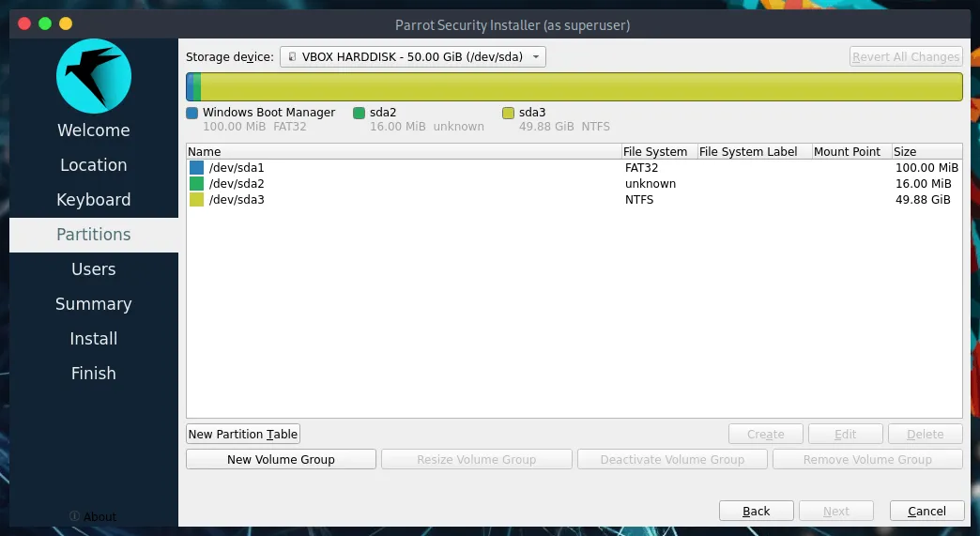The width and height of the screenshot is (980, 536).
Task: Open the Welcome step in the sidebar
Action: pyautogui.click(x=94, y=130)
